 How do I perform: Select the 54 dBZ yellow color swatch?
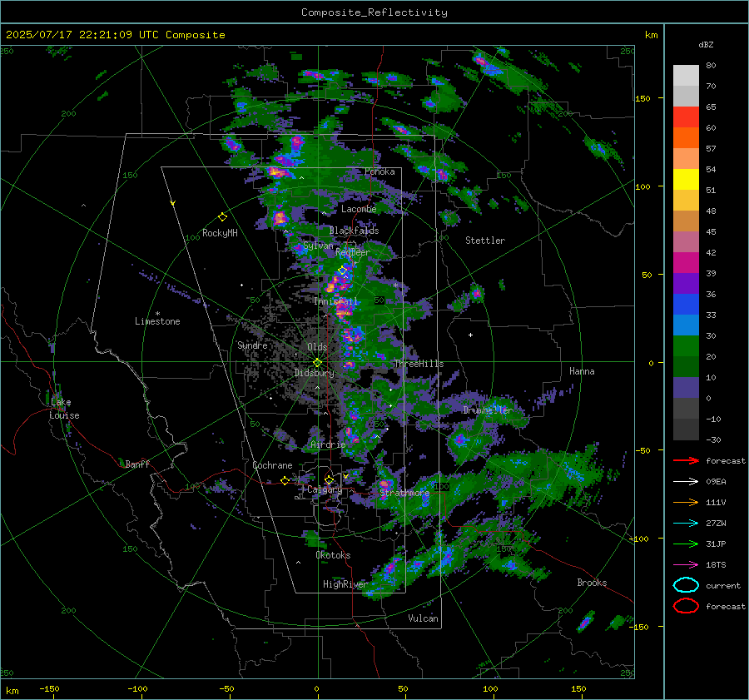(686, 180)
